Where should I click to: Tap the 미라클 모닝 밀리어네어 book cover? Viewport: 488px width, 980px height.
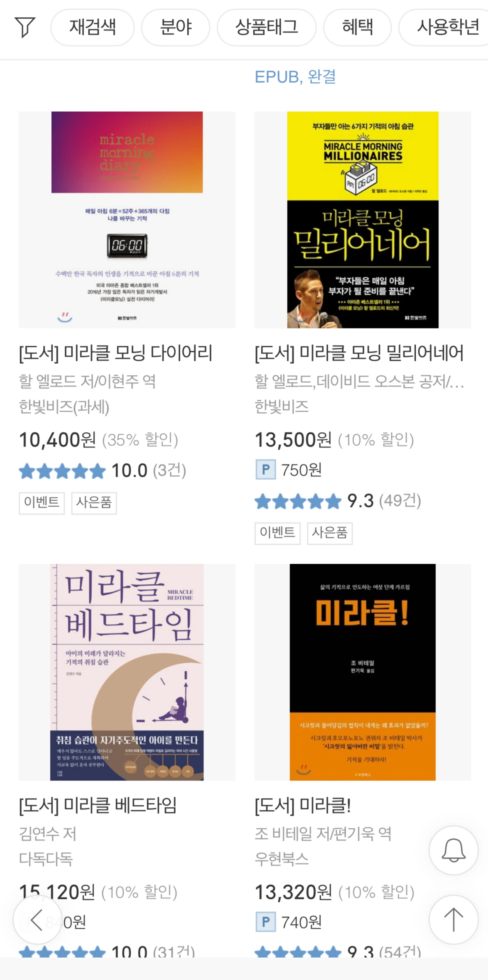pos(363,220)
